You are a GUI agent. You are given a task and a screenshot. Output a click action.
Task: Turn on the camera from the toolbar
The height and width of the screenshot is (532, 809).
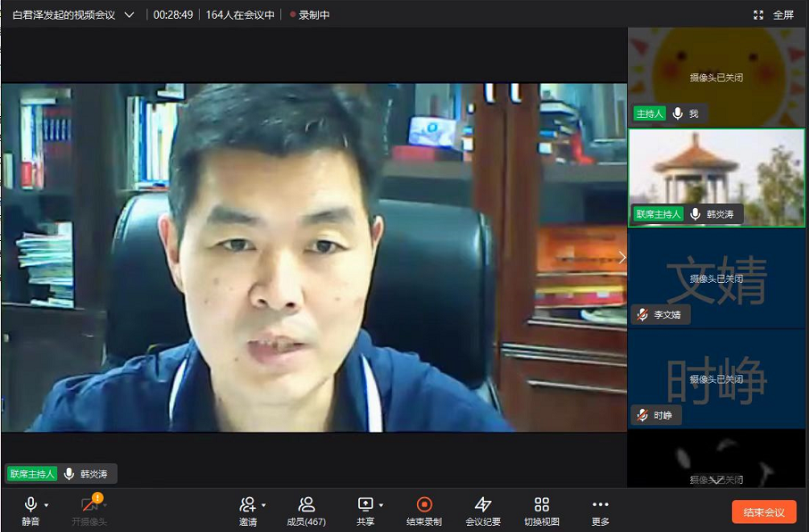88,505
